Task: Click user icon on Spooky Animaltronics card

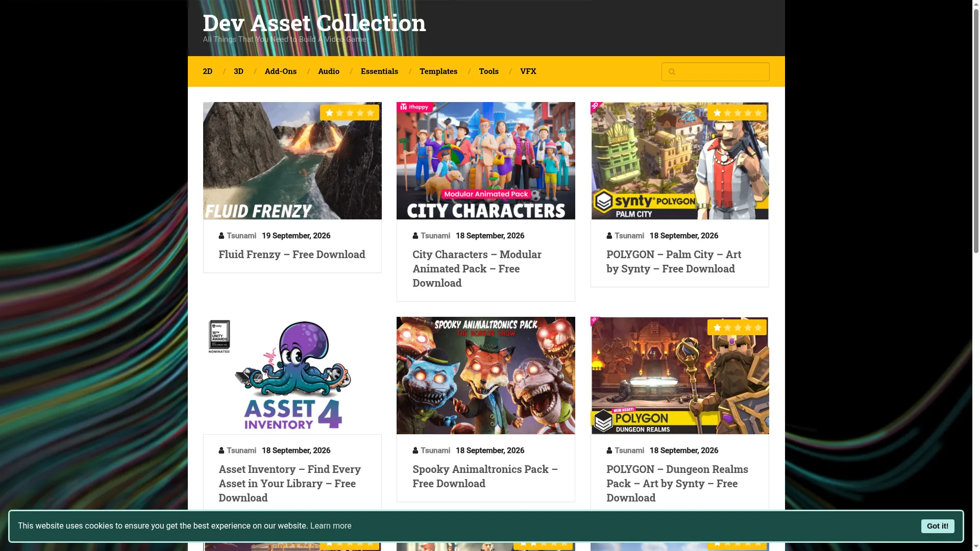Action: click(x=415, y=450)
